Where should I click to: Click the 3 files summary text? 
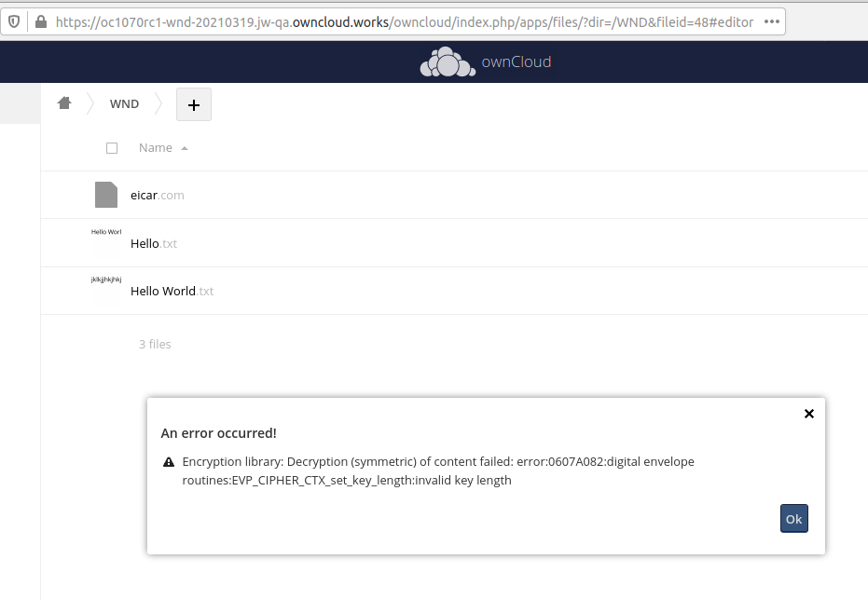(155, 344)
